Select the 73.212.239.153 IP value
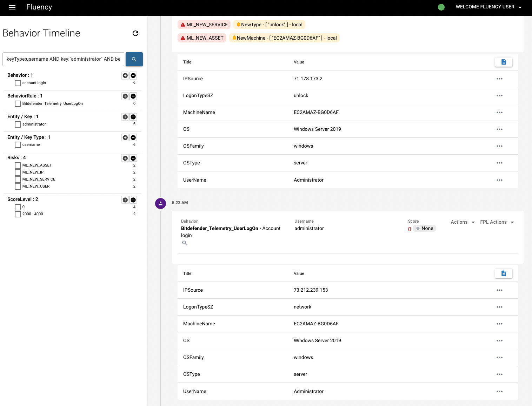The height and width of the screenshot is (406, 532). click(311, 290)
